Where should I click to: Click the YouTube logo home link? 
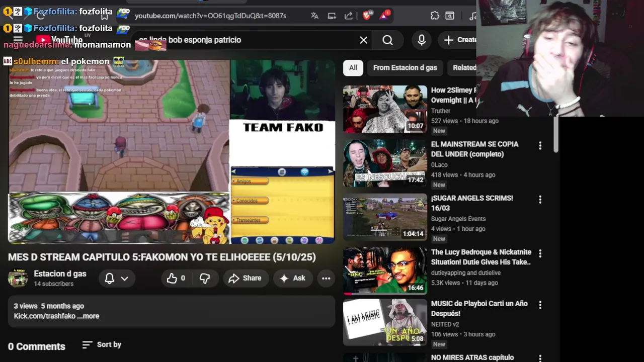(x=59, y=40)
